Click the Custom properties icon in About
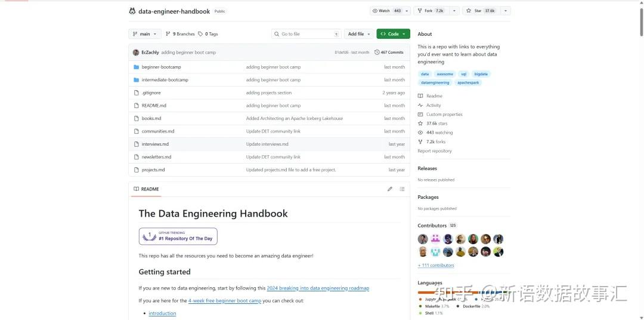Viewport: 644px width, 320px height. (420, 115)
